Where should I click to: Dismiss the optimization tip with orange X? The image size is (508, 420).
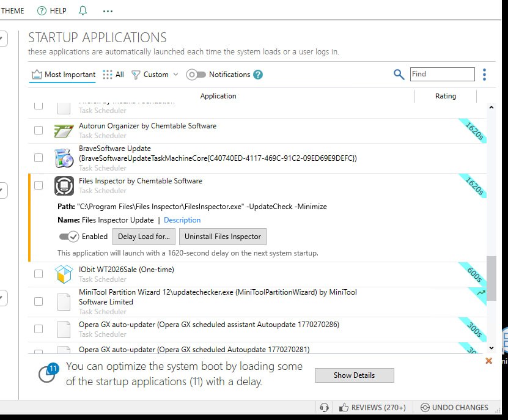pos(489,361)
